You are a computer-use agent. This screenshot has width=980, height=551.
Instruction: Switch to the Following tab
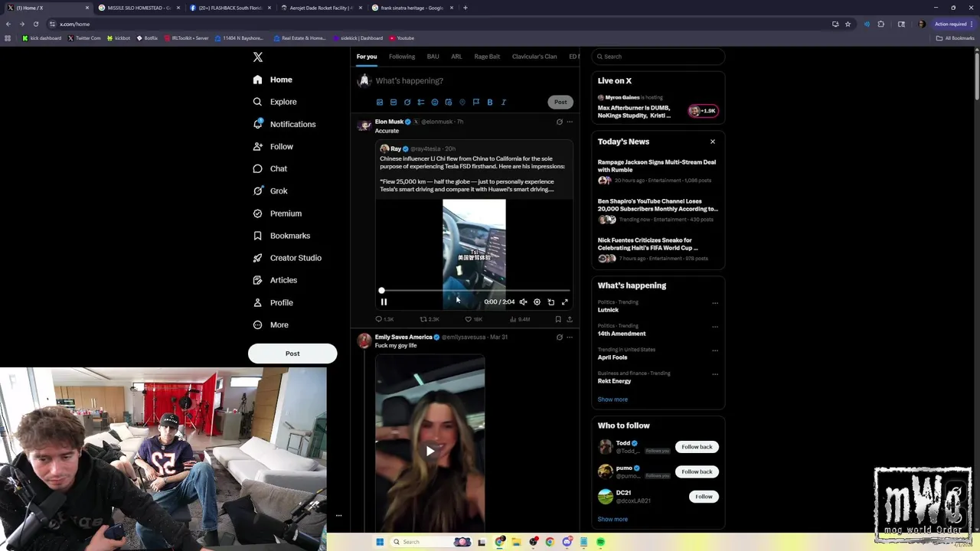402,57
